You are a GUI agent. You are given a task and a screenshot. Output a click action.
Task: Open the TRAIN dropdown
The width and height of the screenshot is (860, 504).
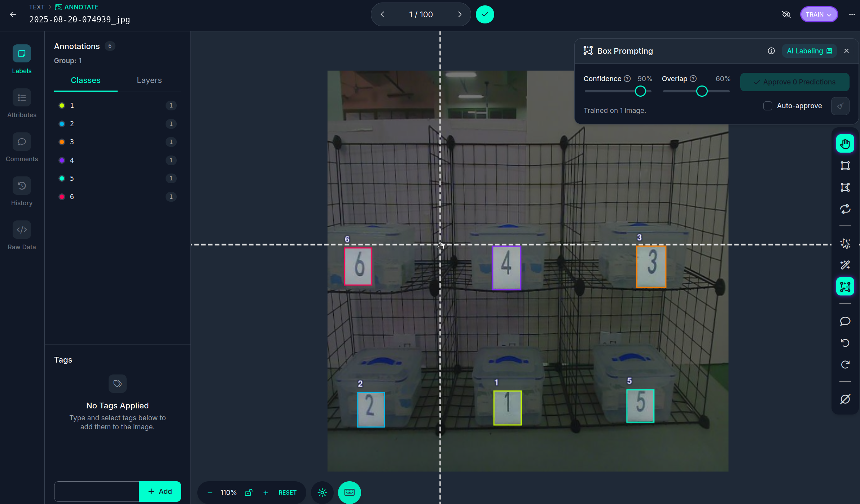click(x=819, y=14)
